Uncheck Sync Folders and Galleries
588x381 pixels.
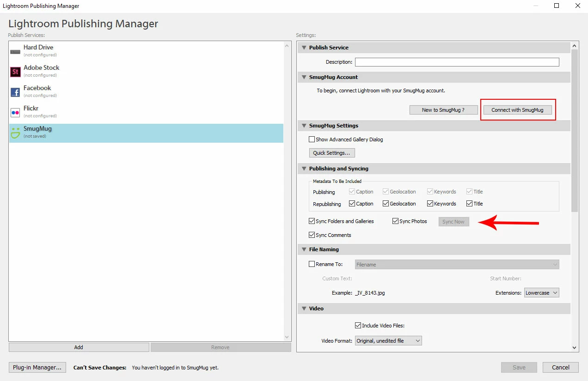[x=312, y=221]
